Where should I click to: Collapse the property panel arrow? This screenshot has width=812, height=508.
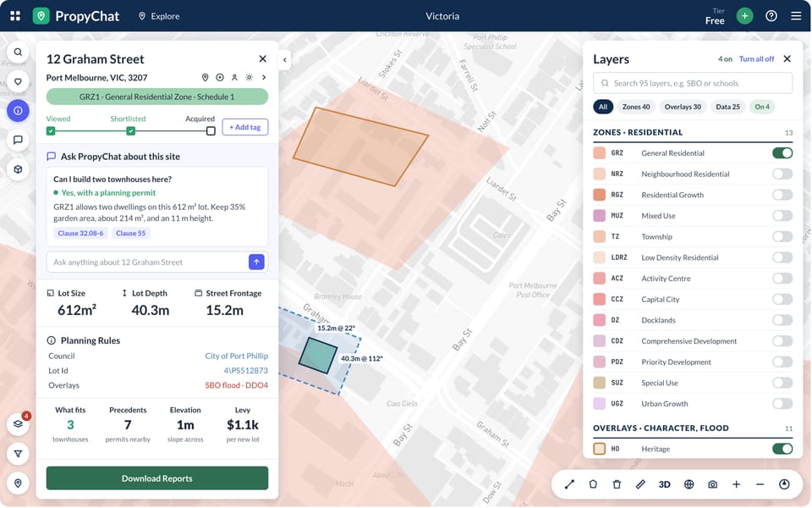point(284,59)
